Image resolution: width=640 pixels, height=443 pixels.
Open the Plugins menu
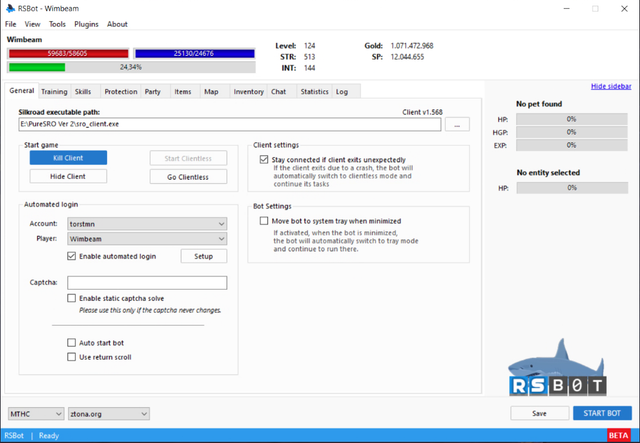[86, 24]
